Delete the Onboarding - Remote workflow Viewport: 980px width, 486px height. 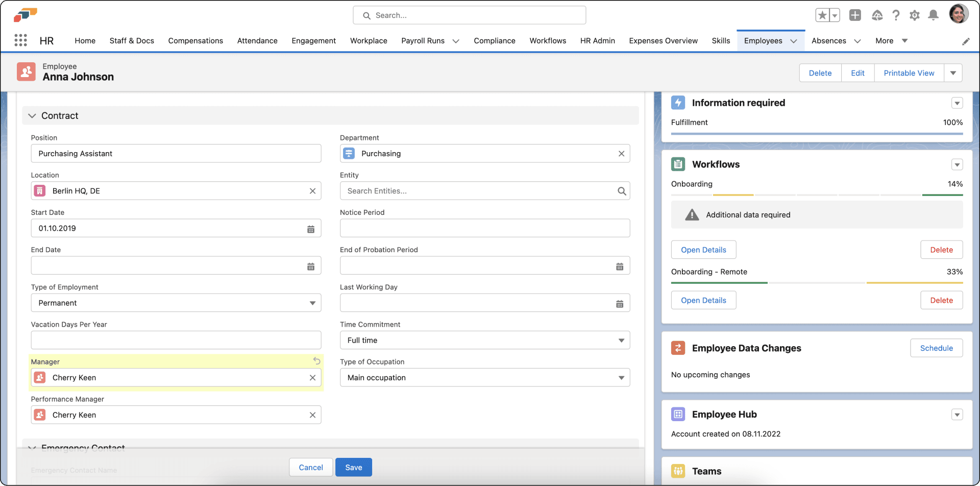941,300
